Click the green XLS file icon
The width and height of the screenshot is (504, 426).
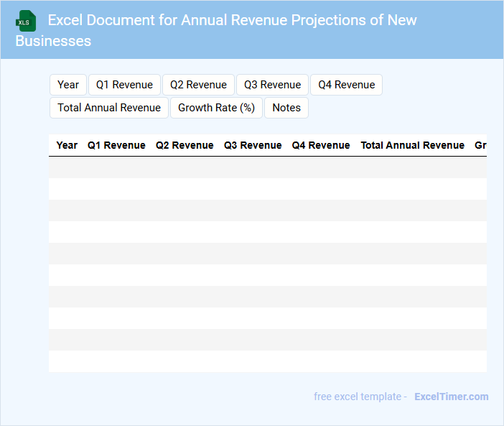26,21
